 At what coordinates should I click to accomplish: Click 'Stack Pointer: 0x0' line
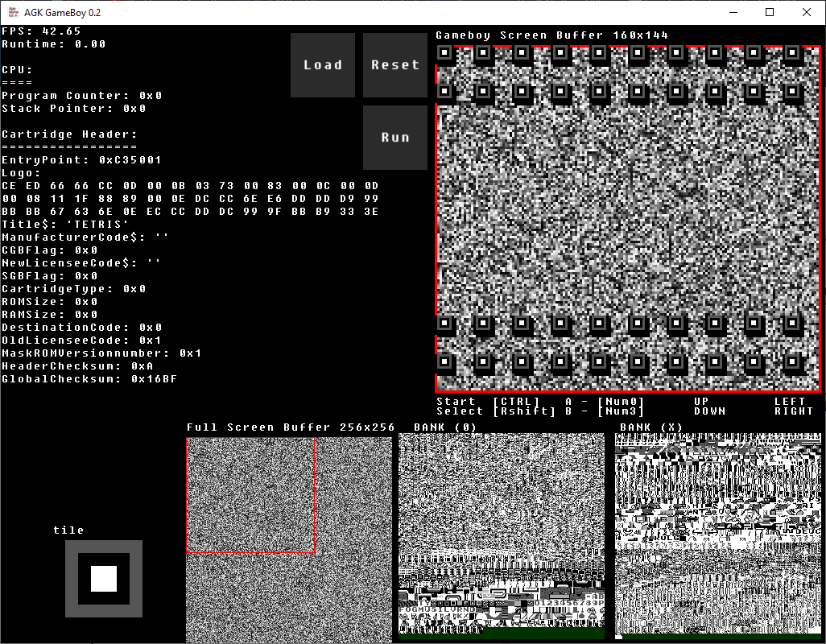[74, 109]
